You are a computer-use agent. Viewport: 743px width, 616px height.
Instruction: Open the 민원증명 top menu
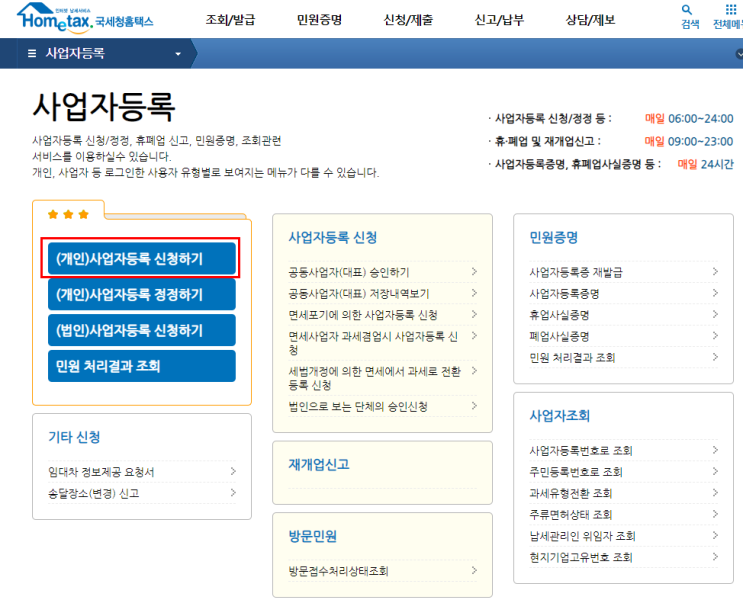click(x=319, y=20)
